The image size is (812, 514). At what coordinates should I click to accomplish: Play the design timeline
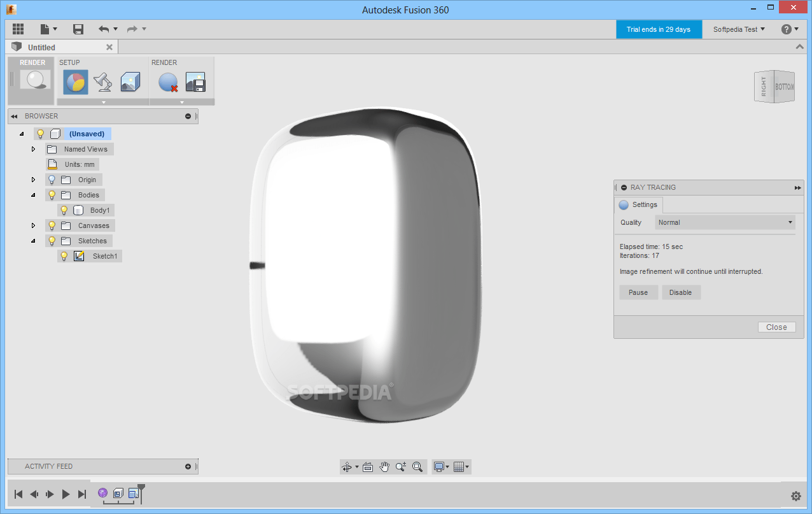66,494
